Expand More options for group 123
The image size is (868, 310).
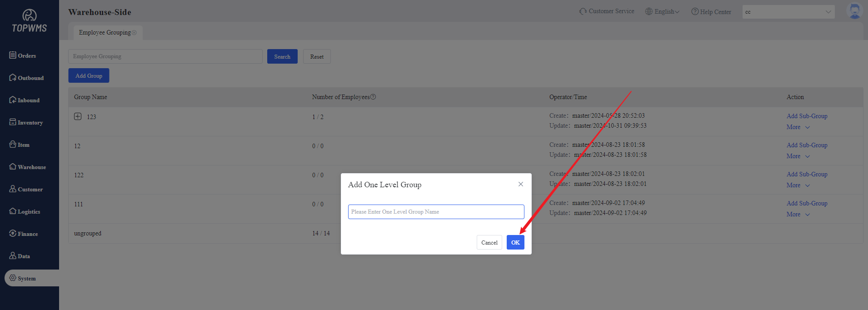pos(798,127)
